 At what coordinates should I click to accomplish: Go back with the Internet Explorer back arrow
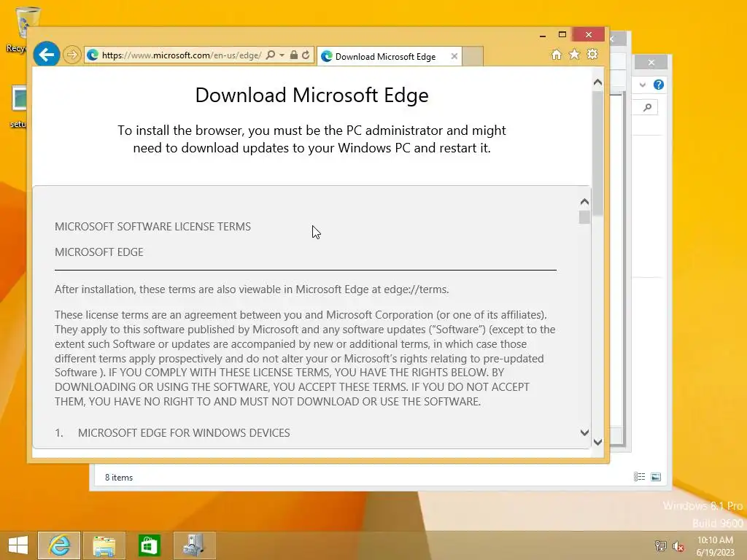tap(47, 55)
